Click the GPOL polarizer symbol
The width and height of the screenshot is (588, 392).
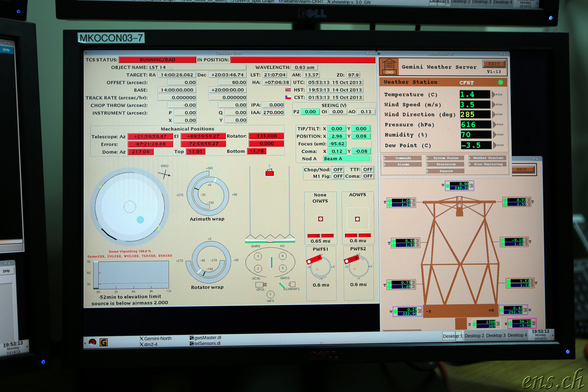261,285
